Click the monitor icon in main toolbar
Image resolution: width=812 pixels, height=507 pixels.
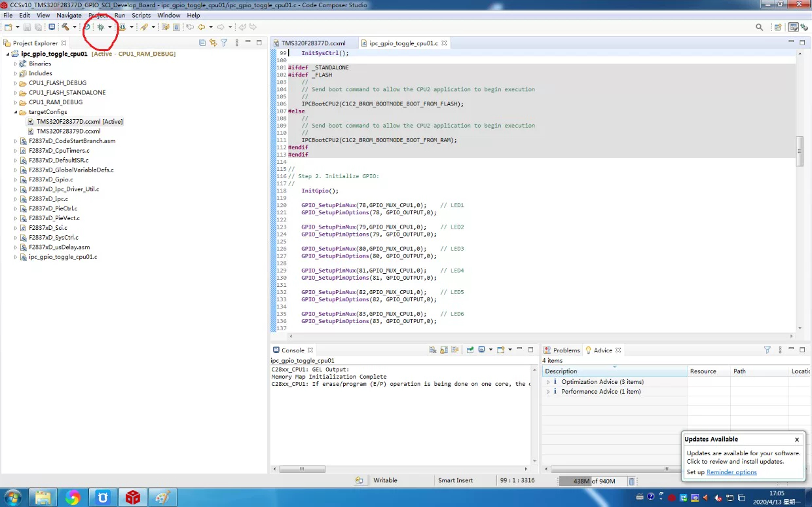[x=52, y=27]
